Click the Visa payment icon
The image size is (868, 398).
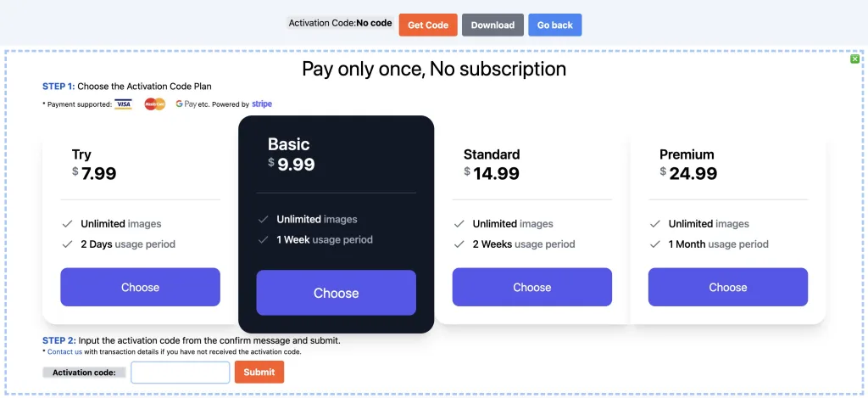(124, 104)
